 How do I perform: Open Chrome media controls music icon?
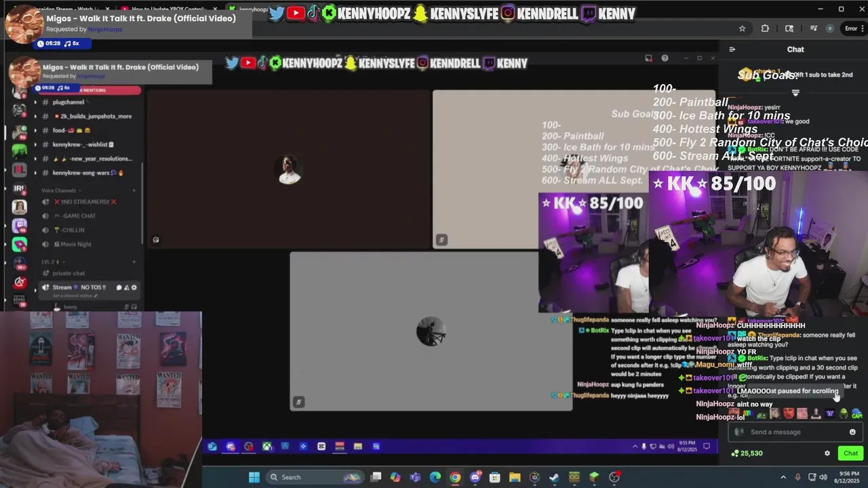coord(813,28)
